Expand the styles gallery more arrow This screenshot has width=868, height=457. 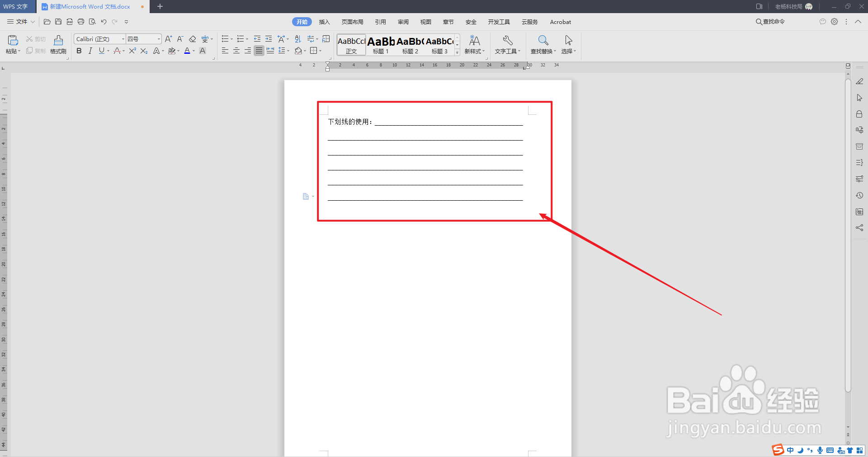point(458,52)
